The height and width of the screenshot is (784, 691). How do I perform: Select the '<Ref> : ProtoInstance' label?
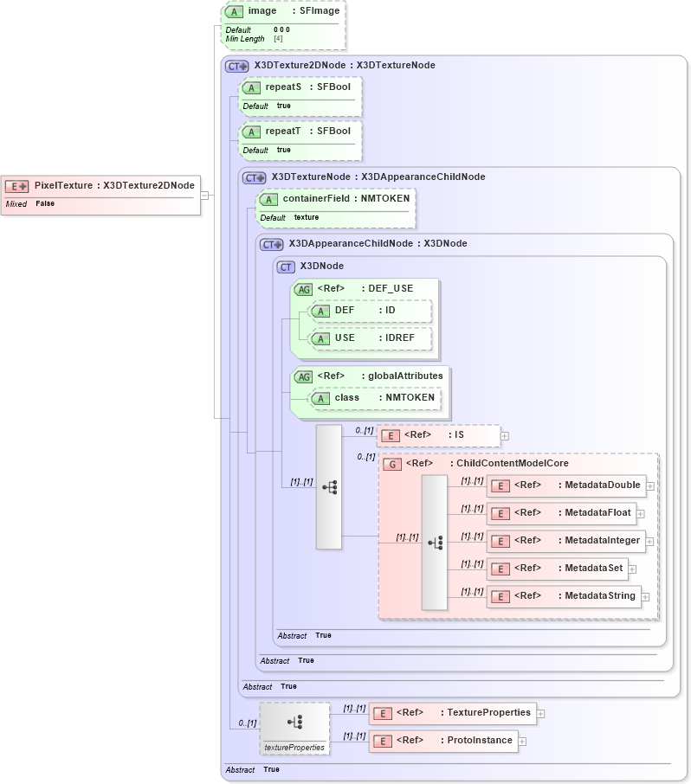(x=455, y=740)
